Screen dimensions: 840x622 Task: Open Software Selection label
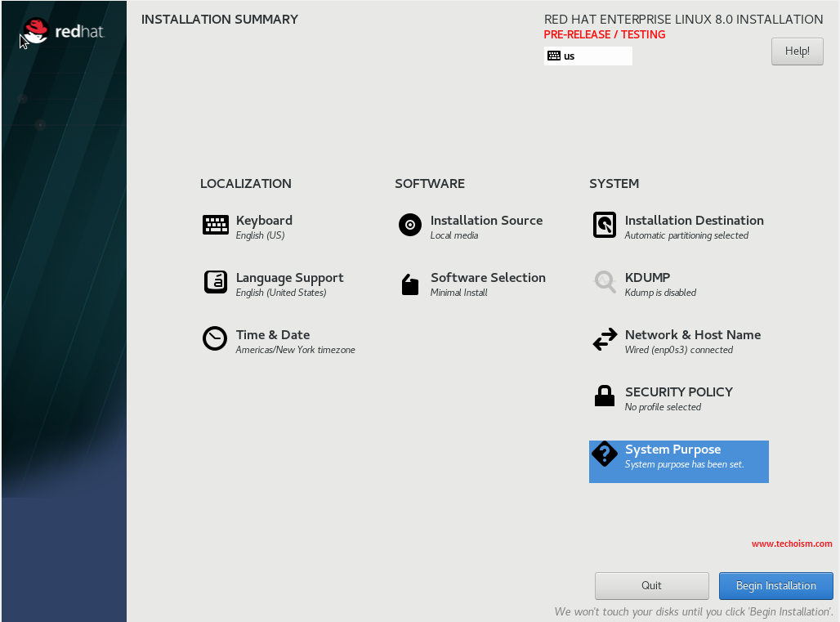click(x=488, y=278)
